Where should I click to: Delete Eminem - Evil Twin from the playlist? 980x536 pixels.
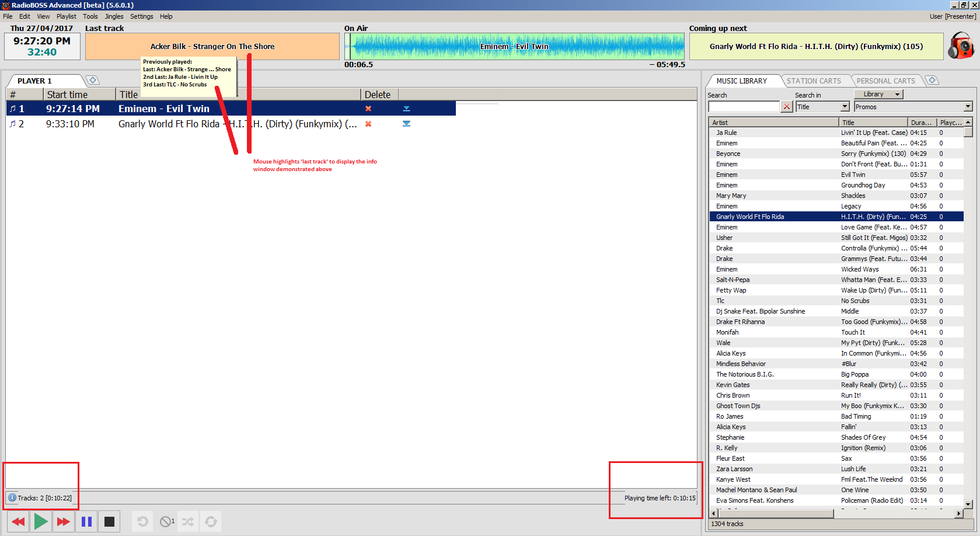[368, 109]
